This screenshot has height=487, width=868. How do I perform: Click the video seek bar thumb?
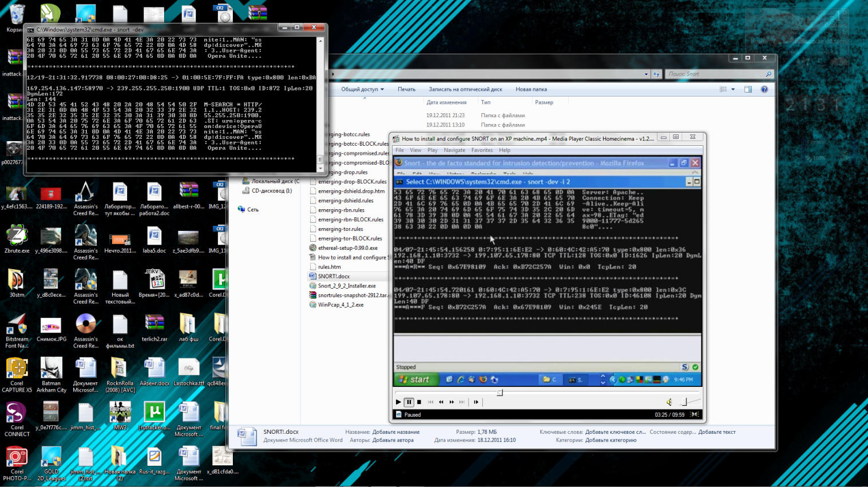[x=500, y=392]
